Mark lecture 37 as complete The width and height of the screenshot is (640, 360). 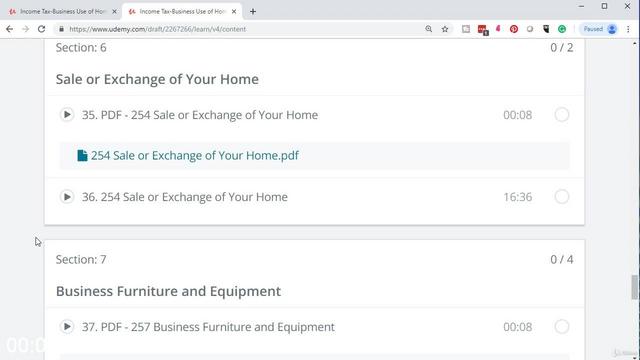562,327
